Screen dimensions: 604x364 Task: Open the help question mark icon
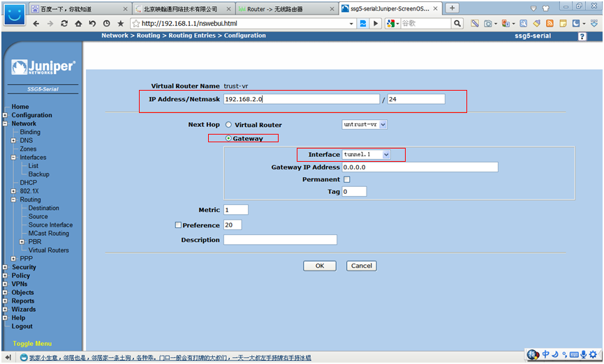582,36
